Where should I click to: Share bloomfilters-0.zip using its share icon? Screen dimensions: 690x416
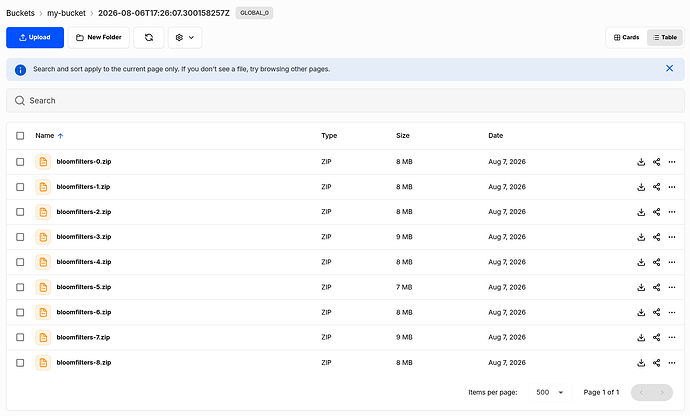657,162
